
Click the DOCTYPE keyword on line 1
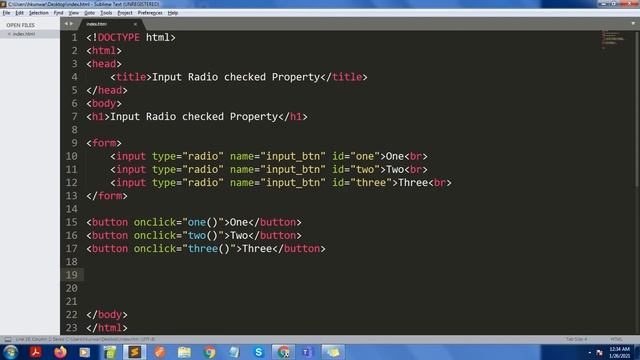pos(119,38)
